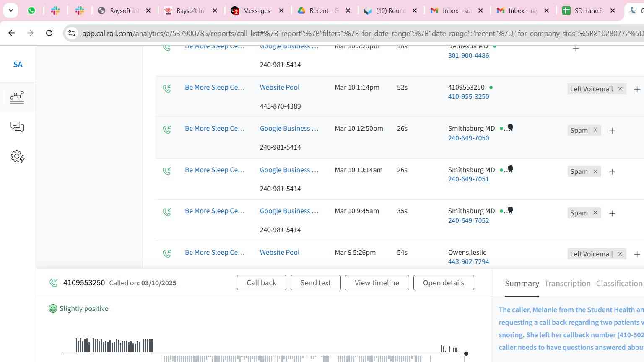Select the Summary tab
644x362 pixels.
(x=522, y=284)
